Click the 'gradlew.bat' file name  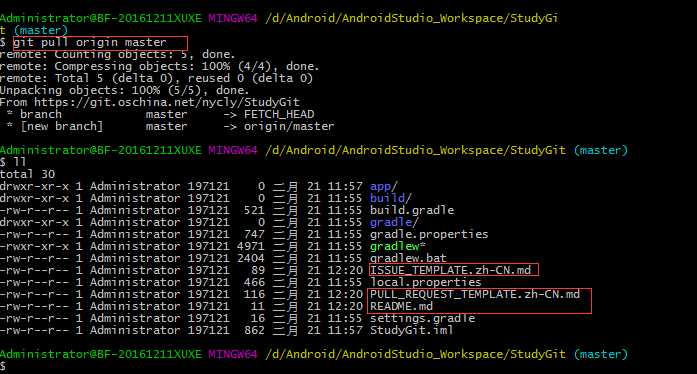[x=408, y=258]
